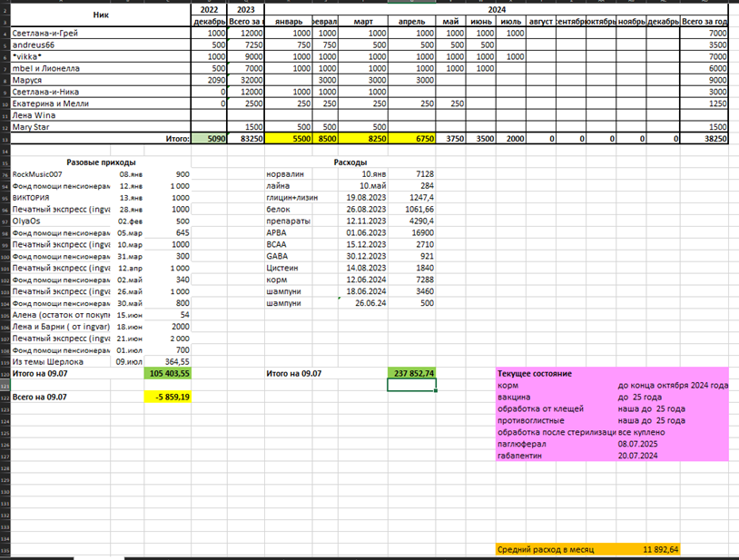The height and width of the screenshot is (560, 739).
Task: Click the green 237 852,74 expenses total
Action: 411,373
